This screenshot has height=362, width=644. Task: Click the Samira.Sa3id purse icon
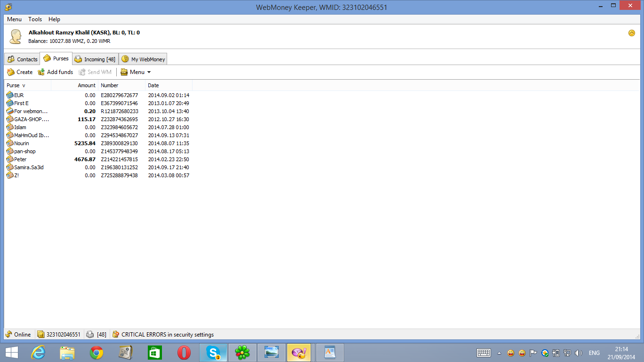coord(10,167)
